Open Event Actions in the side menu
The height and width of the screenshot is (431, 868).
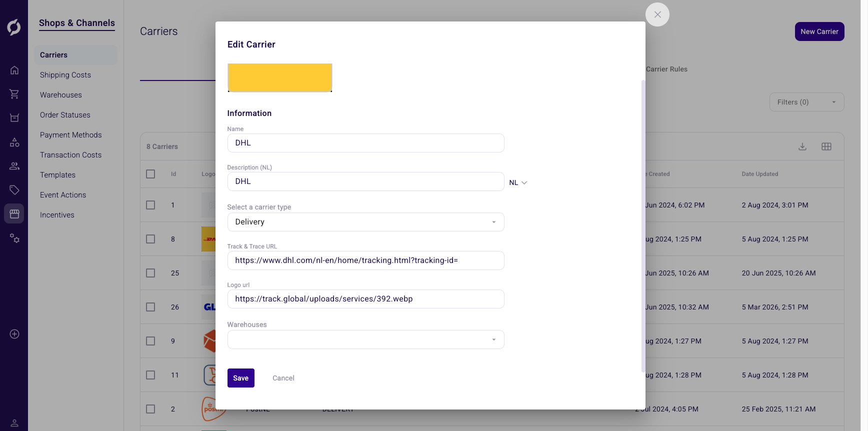[63, 195]
